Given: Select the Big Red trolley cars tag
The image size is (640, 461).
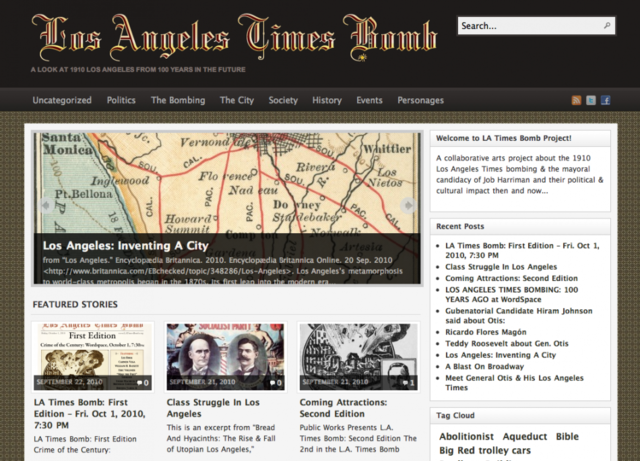Looking at the screenshot, I should (x=485, y=450).
